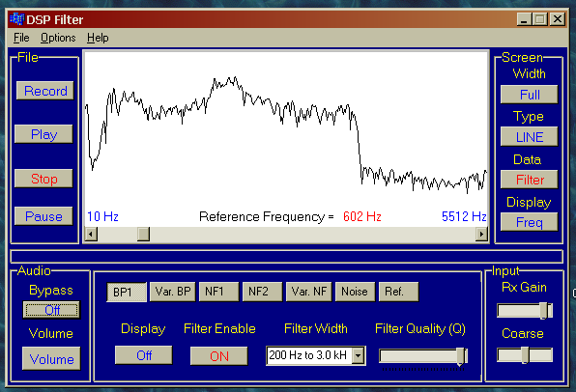576x392 pixels.
Task: Click the DSP Filter title bar icon
Action: [x=16, y=18]
